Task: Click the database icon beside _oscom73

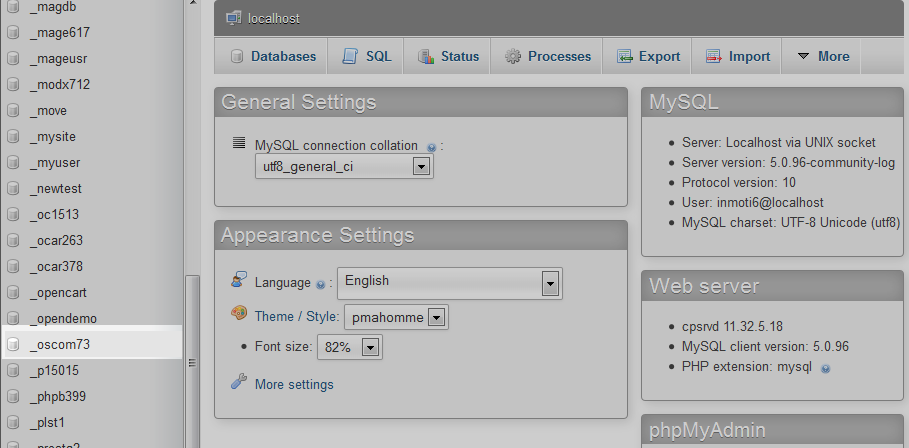Action: [13, 345]
